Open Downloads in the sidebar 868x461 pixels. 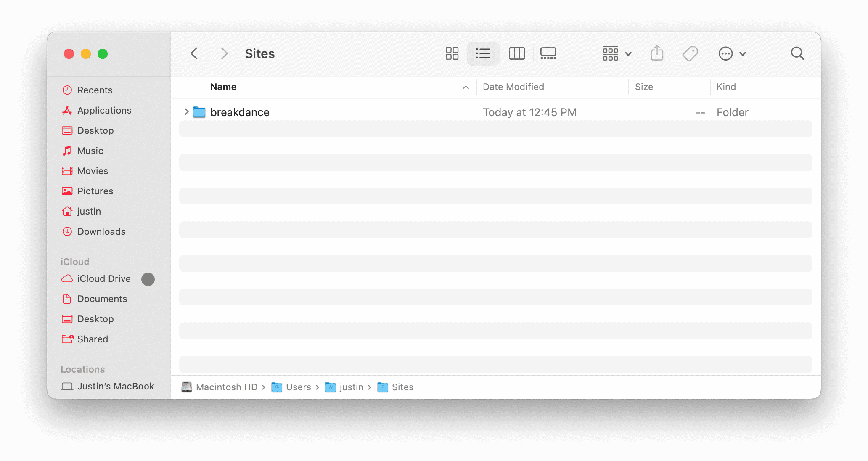click(101, 231)
